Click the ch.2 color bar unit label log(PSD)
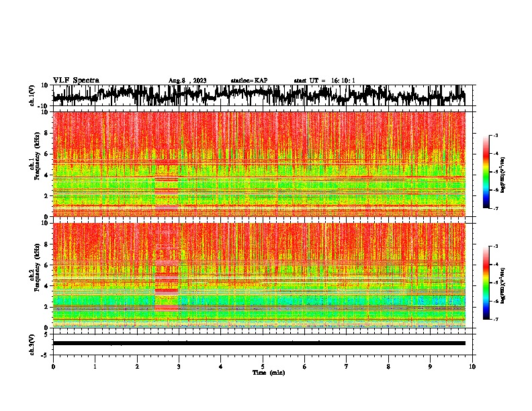Screen dimensions: 532x411 click(503, 285)
